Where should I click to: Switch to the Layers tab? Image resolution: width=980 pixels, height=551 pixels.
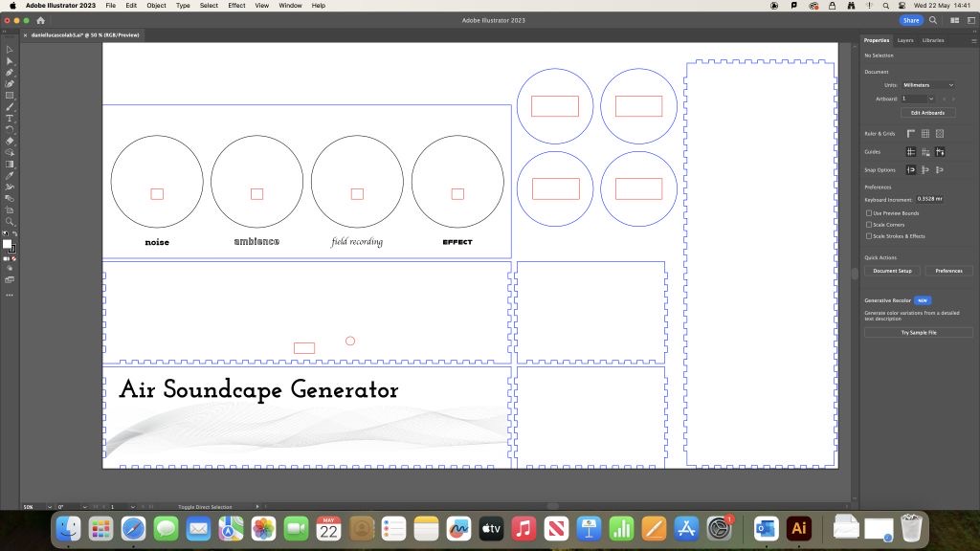[x=905, y=40]
